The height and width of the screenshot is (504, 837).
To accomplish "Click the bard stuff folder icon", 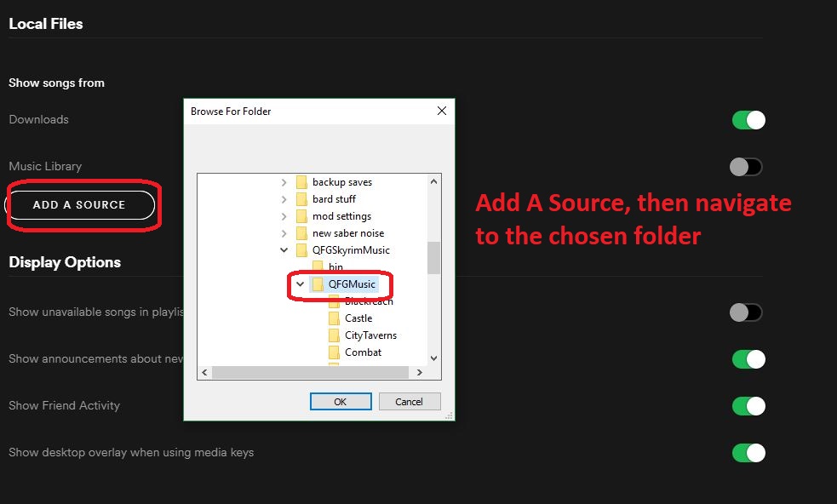I will pyautogui.click(x=302, y=198).
